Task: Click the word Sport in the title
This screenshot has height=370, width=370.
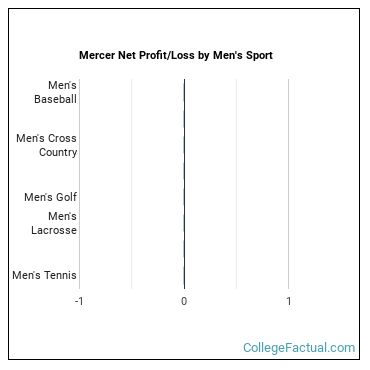Action: coord(259,56)
